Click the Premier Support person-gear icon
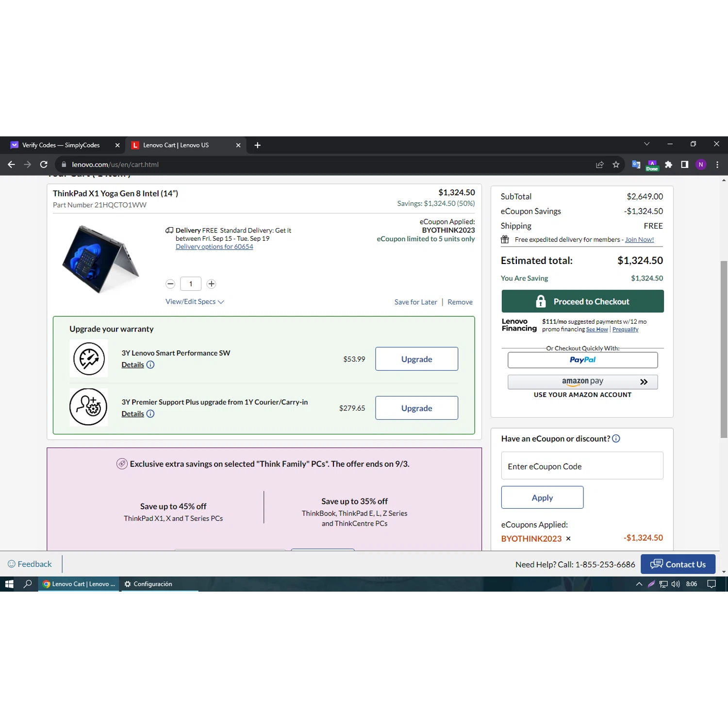The image size is (728, 728). (x=88, y=407)
